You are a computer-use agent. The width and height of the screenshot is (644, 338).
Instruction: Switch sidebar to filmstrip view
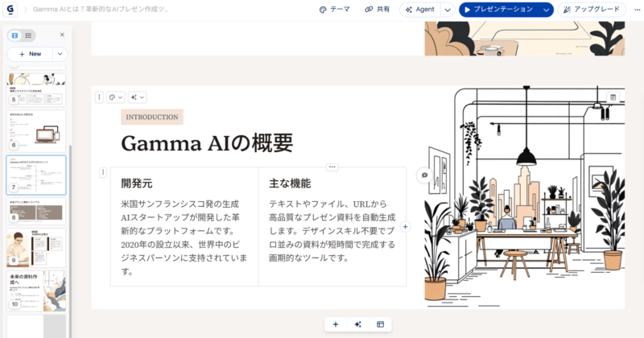point(14,35)
